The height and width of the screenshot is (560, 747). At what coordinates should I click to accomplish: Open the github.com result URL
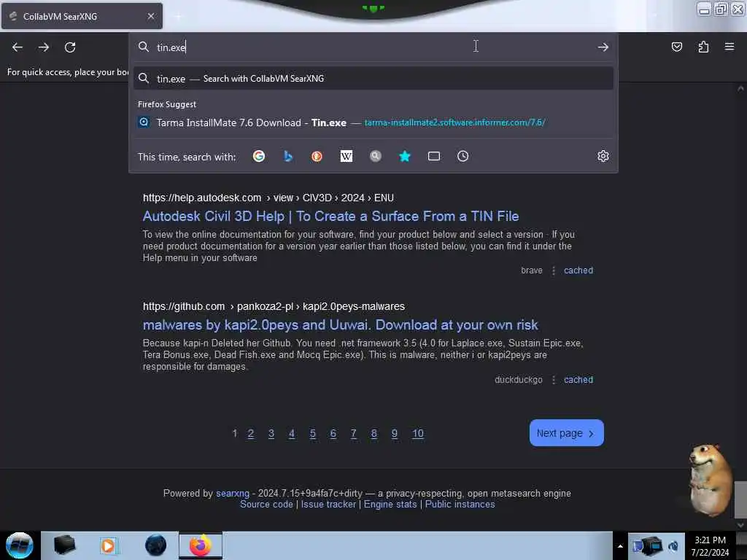[274, 306]
